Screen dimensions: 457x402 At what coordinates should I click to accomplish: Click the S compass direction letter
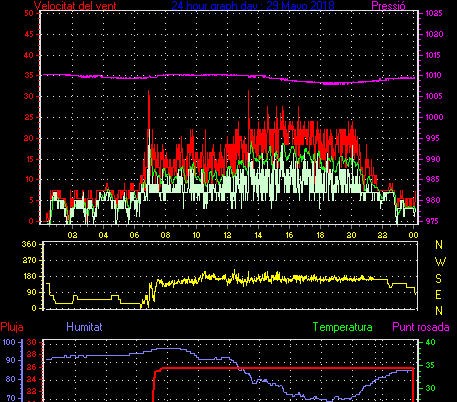coord(439,278)
